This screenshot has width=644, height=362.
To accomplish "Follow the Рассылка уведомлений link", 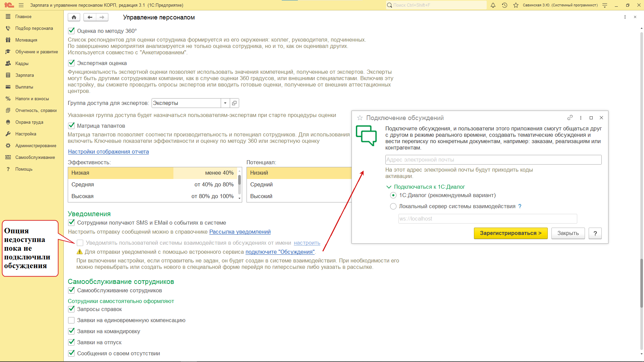I will [x=240, y=232].
